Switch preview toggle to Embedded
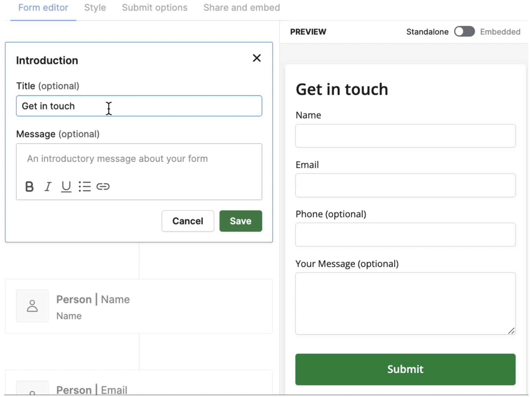This screenshot has height=397, width=532. [464, 31]
